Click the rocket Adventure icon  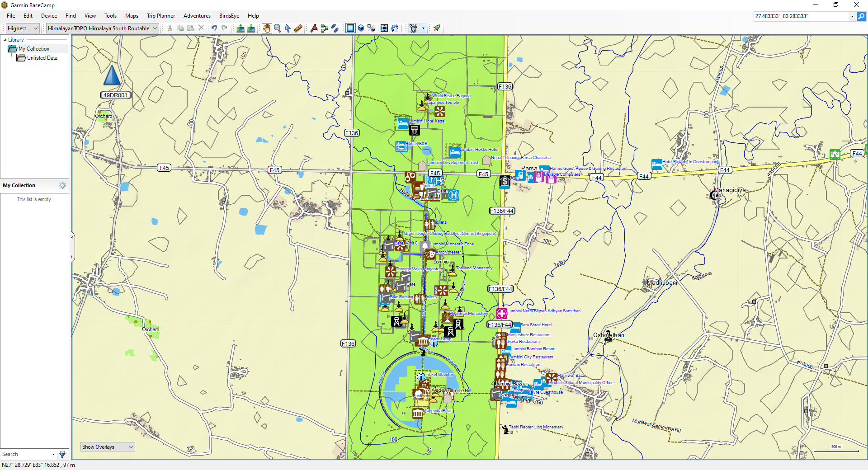click(x=437, y=28)
